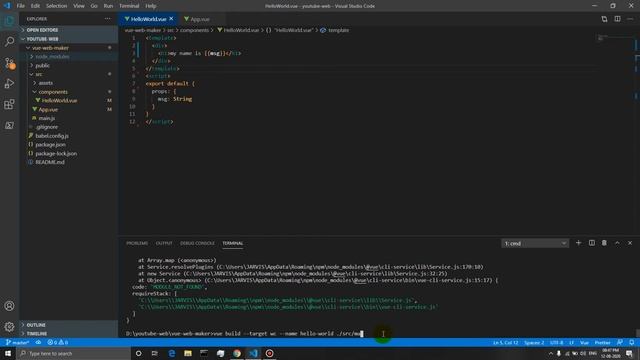Open the Extensions view icon
The image size is (640, 360).
coord(9,104)
